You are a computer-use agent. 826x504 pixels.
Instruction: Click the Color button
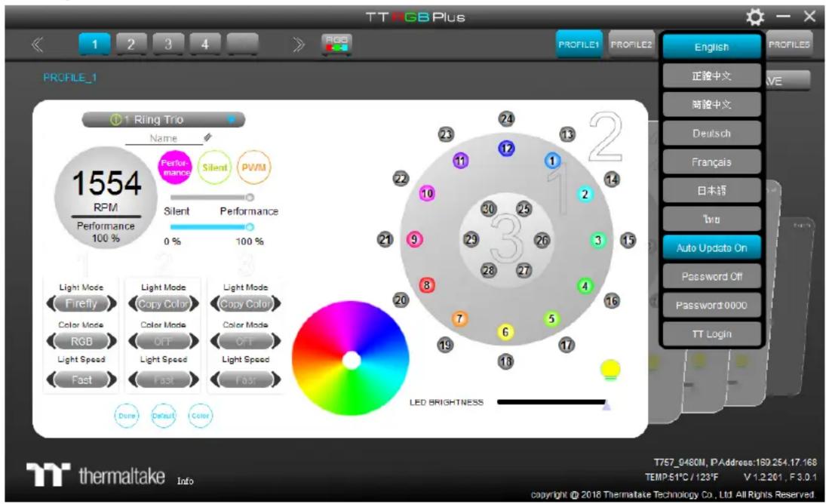(200, 416)
